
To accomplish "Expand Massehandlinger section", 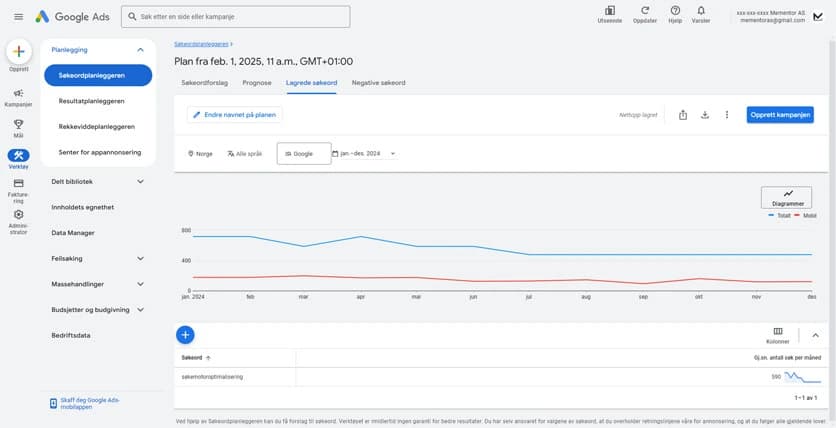I will pyautogui.click(x=98, y=284).
